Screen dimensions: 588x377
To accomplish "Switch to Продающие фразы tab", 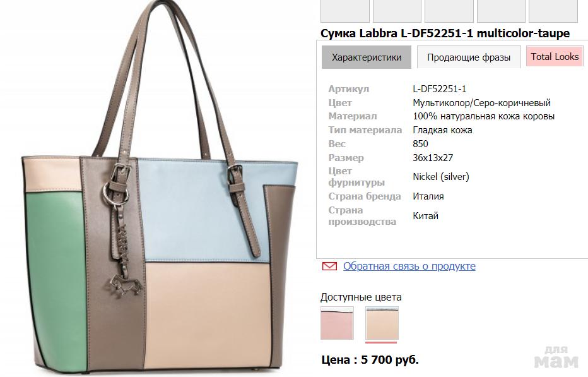I will click(x=469, y=57).
